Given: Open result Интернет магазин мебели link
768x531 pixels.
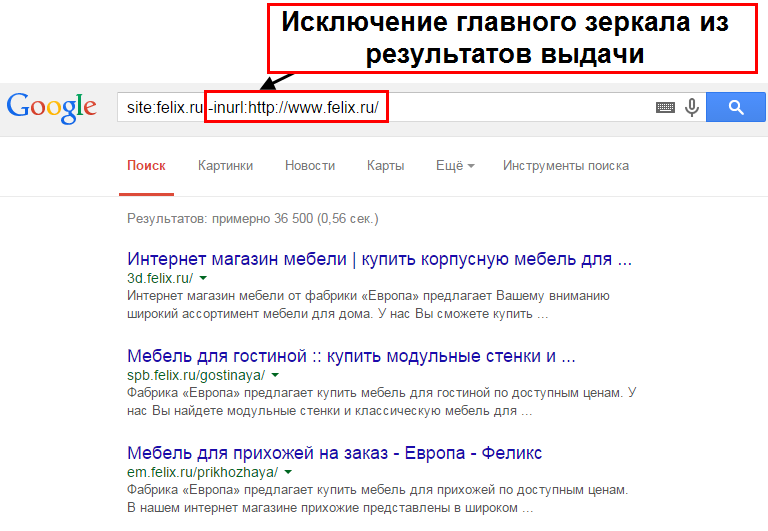Looking at the screenshot, I should pyautogui.click(x=380, y=259).
